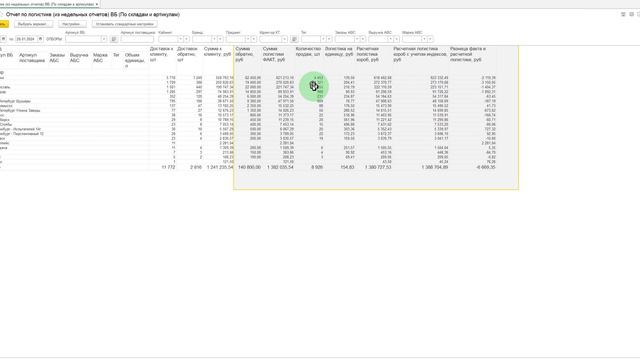The image size is (640, 360).
Task: Select column header Маржа АБС
Action: [100, 58]
